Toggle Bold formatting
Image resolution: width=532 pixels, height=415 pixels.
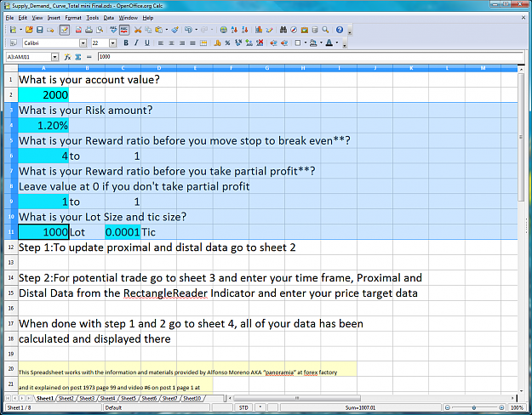(x=126, y=43)
